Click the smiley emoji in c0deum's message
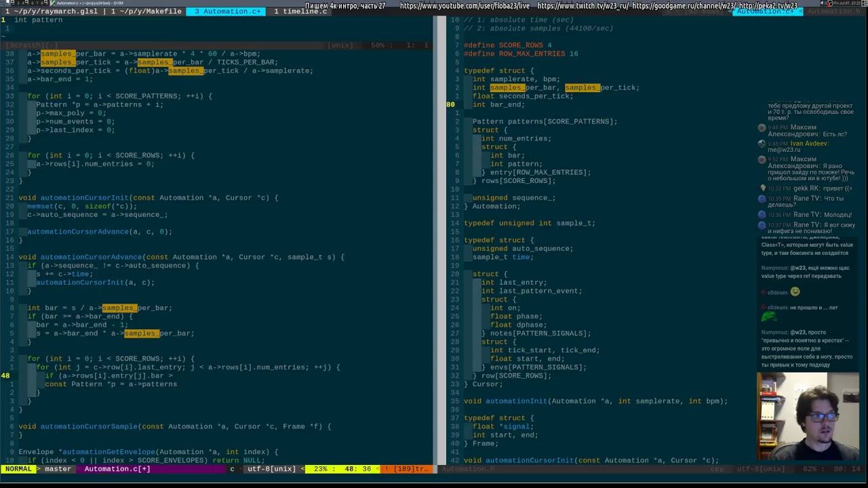 tap(795, 292)
